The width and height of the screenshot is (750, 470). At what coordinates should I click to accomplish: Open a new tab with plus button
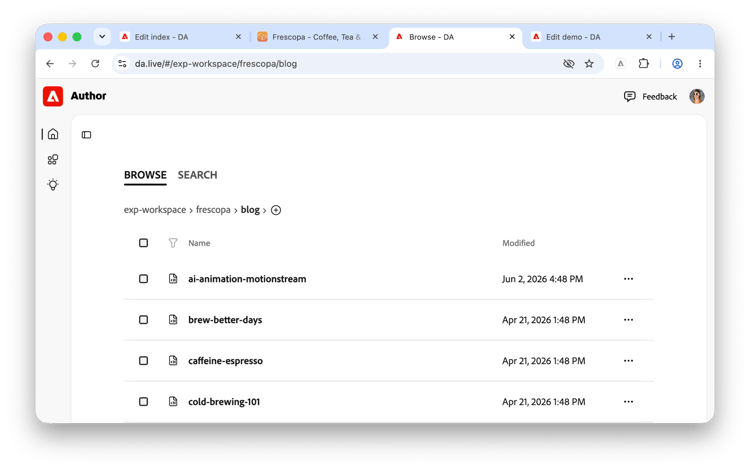[672, 37]
